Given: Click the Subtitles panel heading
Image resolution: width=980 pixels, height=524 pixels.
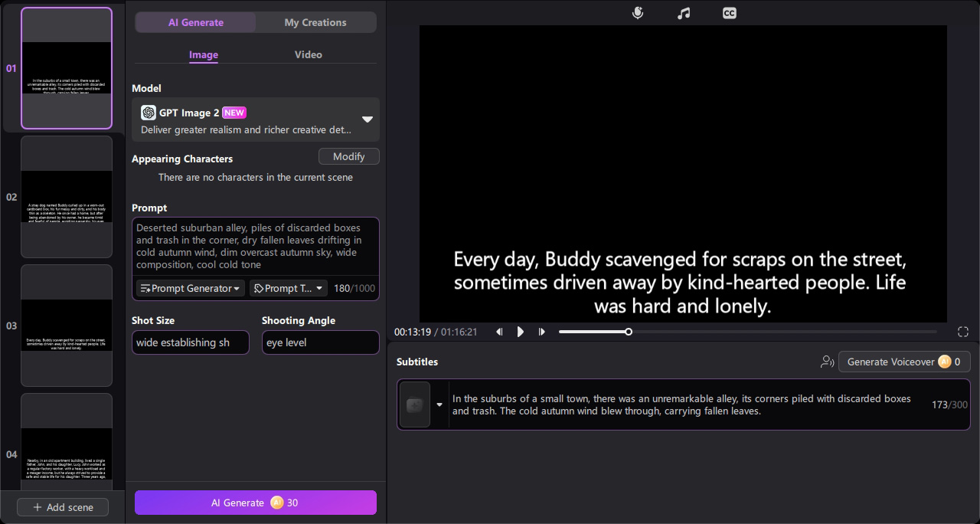Looking at the screenshot, I should [x=417, y=362].
